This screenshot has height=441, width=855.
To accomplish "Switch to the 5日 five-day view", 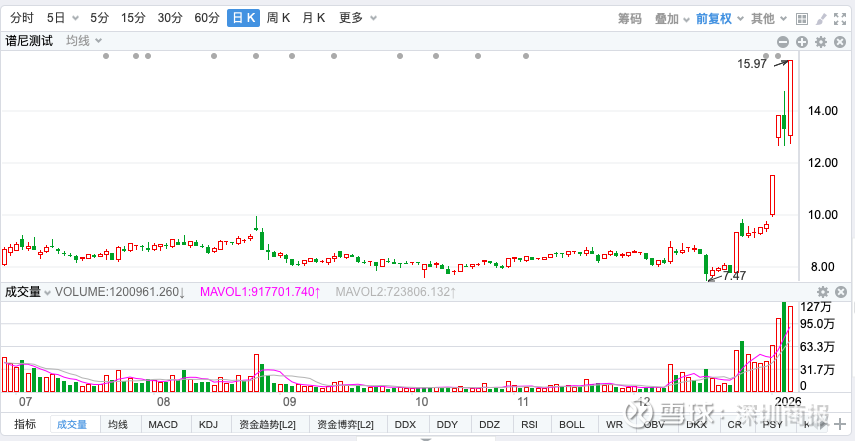I will tap(56, 18).
